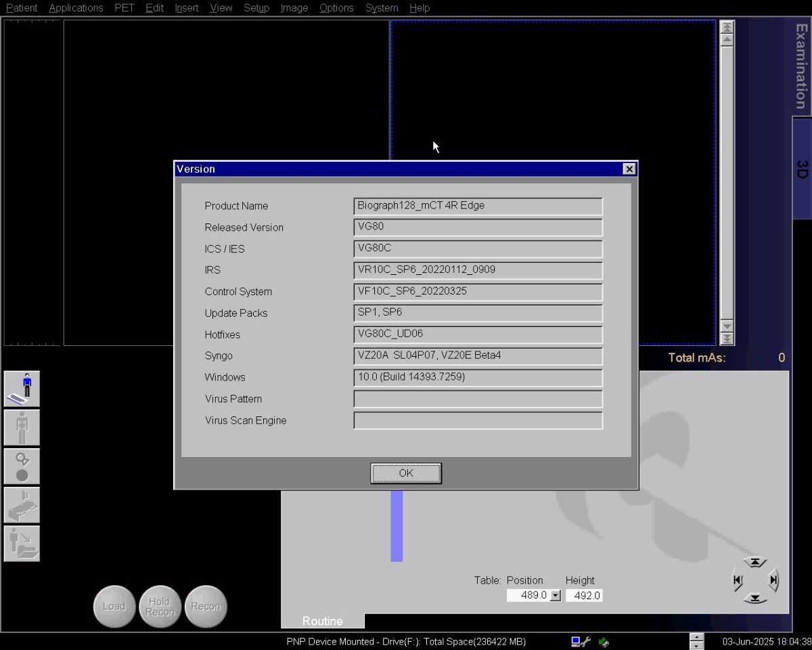Click the empty Virus Scan Engine field
The width and height of the screenshot is (812, 650).
click(478, 420)
